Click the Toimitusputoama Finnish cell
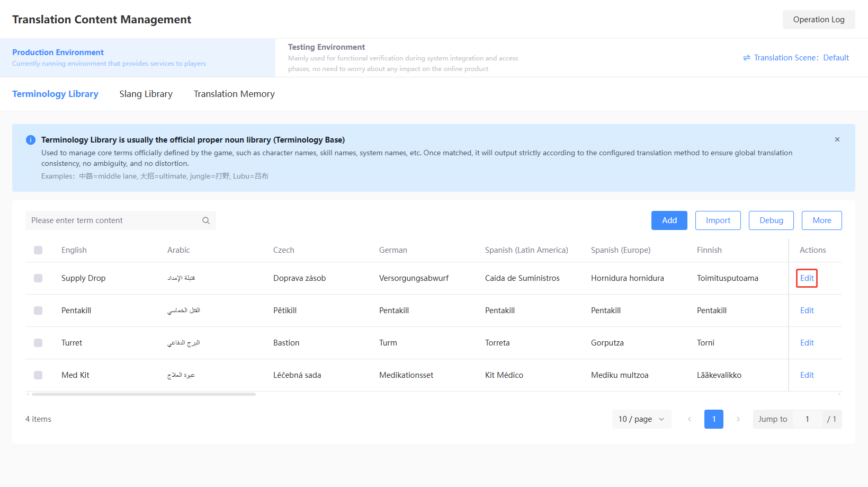 728,278
